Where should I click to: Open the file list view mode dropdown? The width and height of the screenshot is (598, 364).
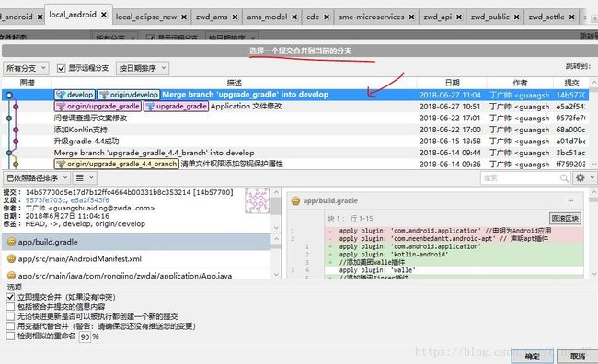85,178
